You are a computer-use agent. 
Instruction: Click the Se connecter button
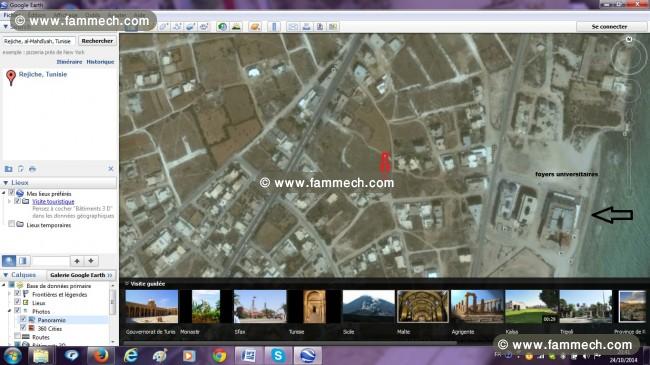609,27
